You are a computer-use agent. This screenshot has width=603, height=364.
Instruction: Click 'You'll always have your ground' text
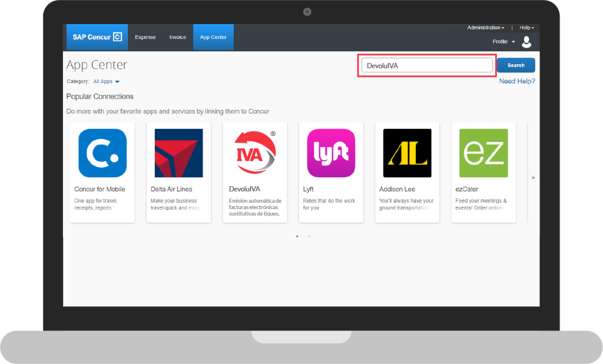tap(406, 204)
